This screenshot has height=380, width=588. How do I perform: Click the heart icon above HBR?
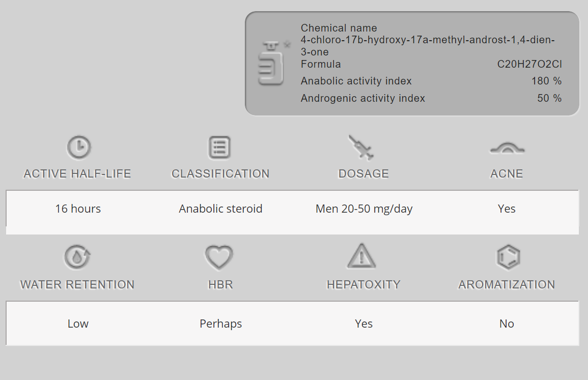click(219, 257)
